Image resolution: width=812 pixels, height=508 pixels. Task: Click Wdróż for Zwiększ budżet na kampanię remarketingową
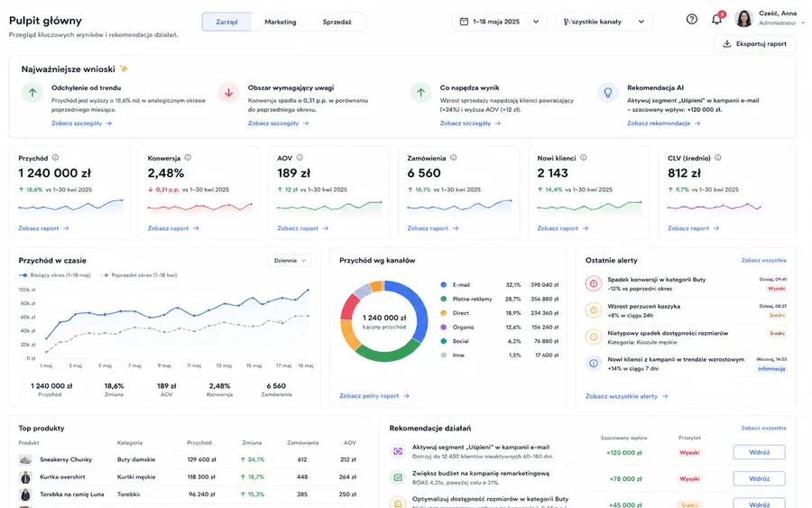(759, 478)
